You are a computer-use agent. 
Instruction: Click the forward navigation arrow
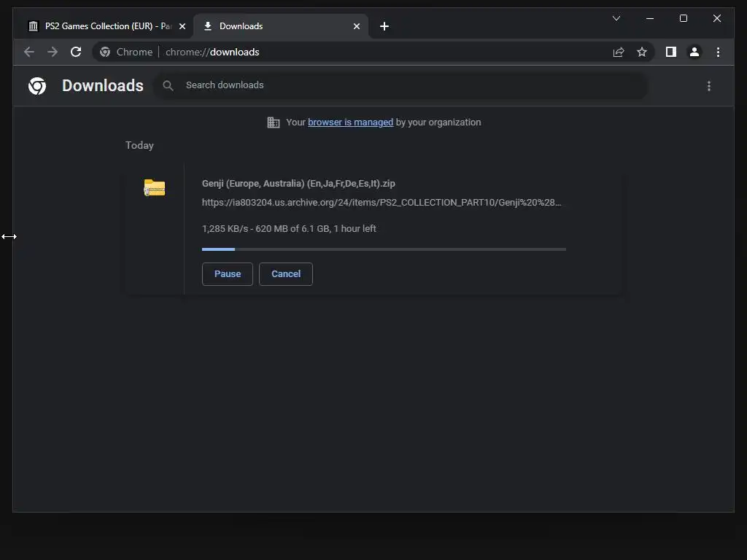[53, 52]
